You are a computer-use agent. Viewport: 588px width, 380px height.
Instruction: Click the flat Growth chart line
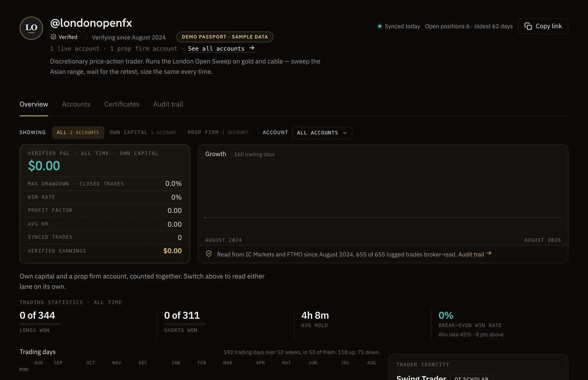coord(383,218)
